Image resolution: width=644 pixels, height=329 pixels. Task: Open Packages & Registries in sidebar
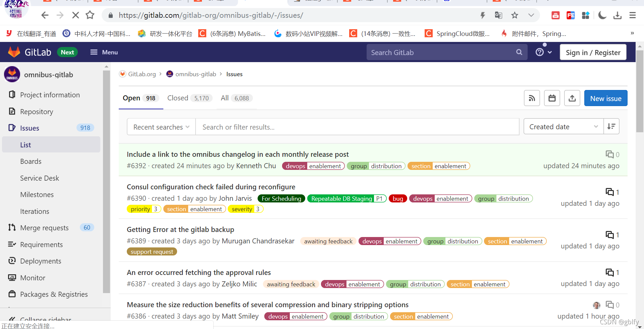pyautogui.click(x=54, y=294)
